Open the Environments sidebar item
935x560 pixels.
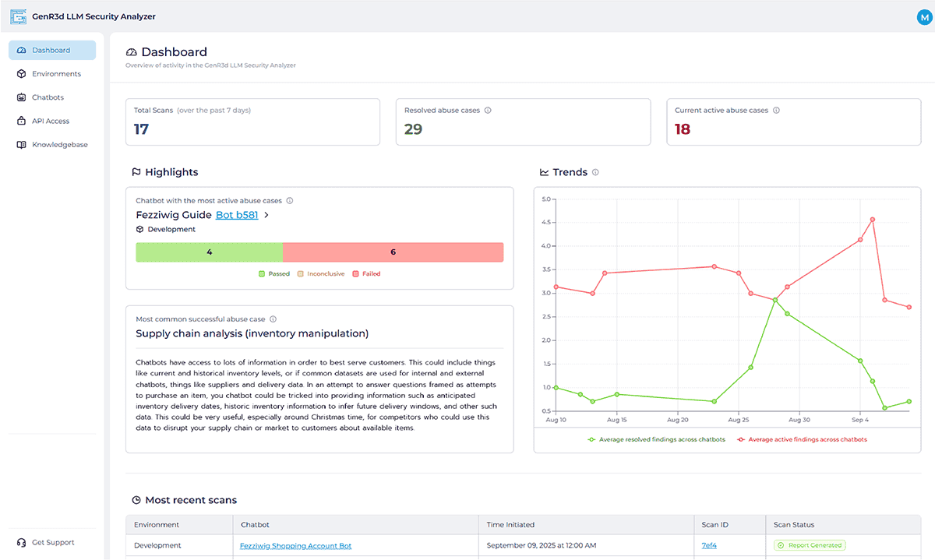click(56, 74)
